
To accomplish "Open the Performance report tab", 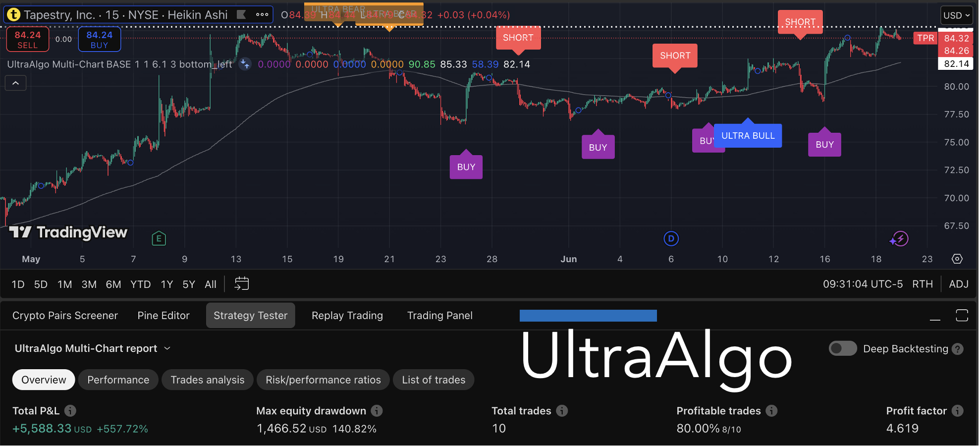I will pyautogui.click(x=118, y=380).
